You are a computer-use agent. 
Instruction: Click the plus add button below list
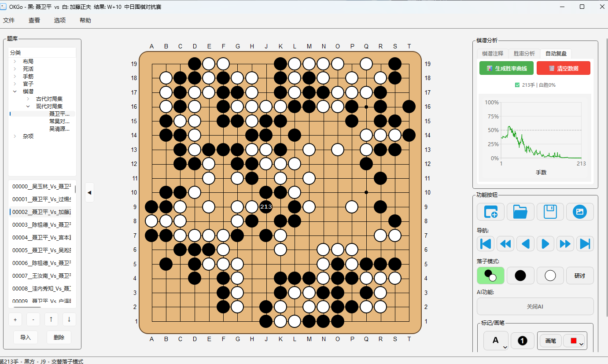click(x=15, y=319)
